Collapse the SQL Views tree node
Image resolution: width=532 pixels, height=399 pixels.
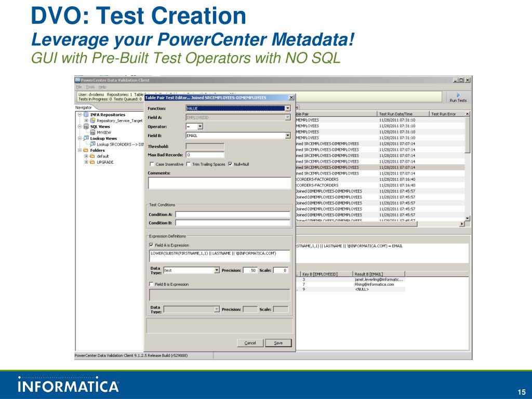click(79, 127)
